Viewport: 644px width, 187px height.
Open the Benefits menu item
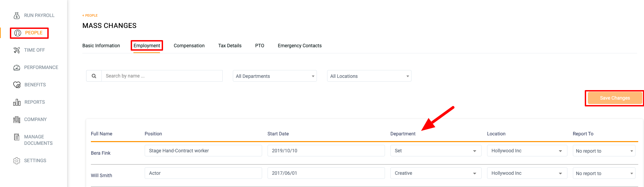point(35,85)
